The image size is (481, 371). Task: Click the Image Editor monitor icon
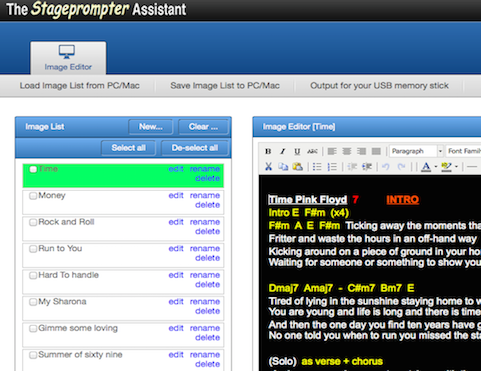(67, 52)
